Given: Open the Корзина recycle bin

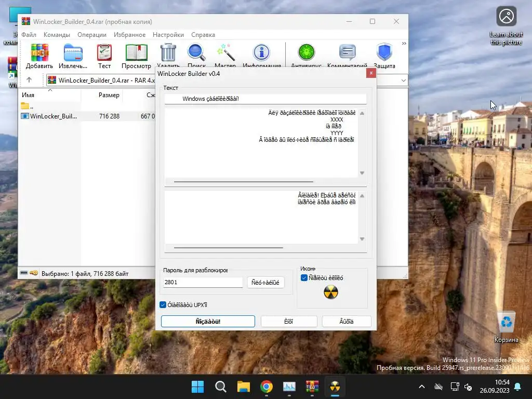Looking at the screenshot, I should tap(506, 327).
